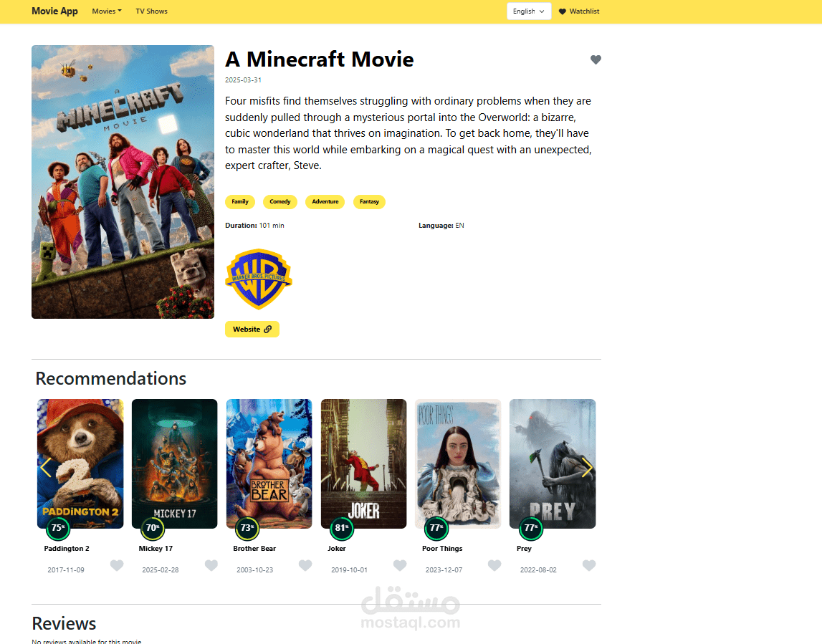Click the date 2025-02-28
822x644 pixels.
click(x=161, y=570)
